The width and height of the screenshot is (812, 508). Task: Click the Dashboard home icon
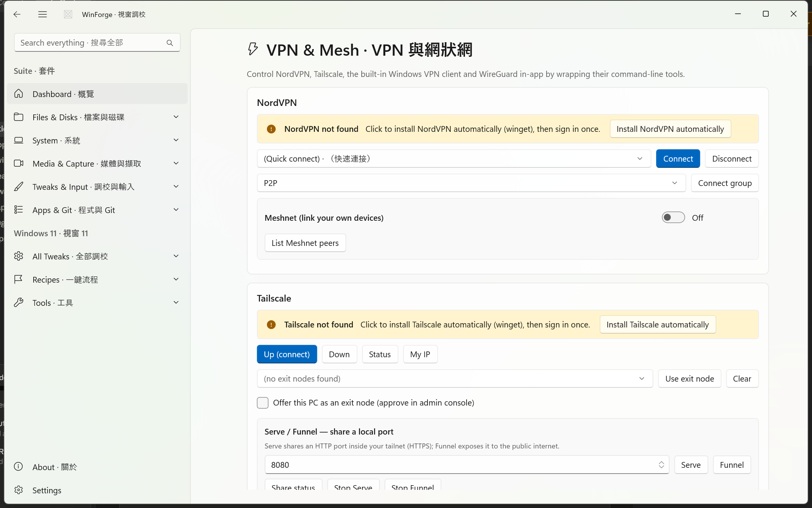click(19, 94)
